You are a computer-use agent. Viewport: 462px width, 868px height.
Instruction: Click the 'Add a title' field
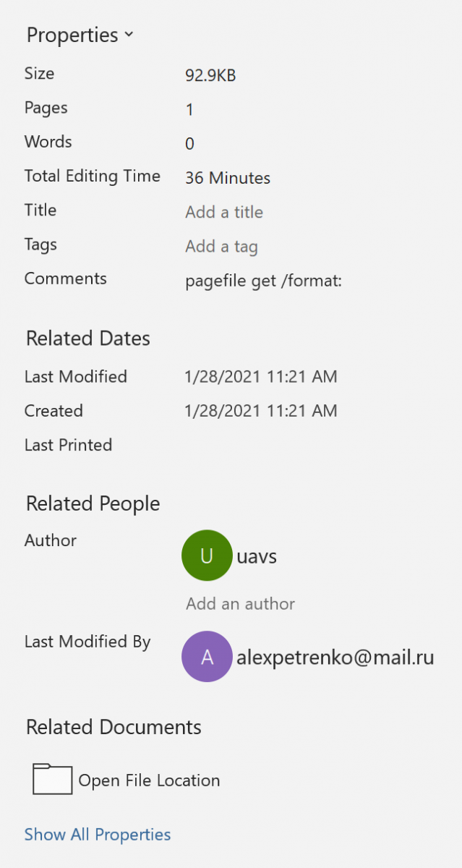point(224,212)
